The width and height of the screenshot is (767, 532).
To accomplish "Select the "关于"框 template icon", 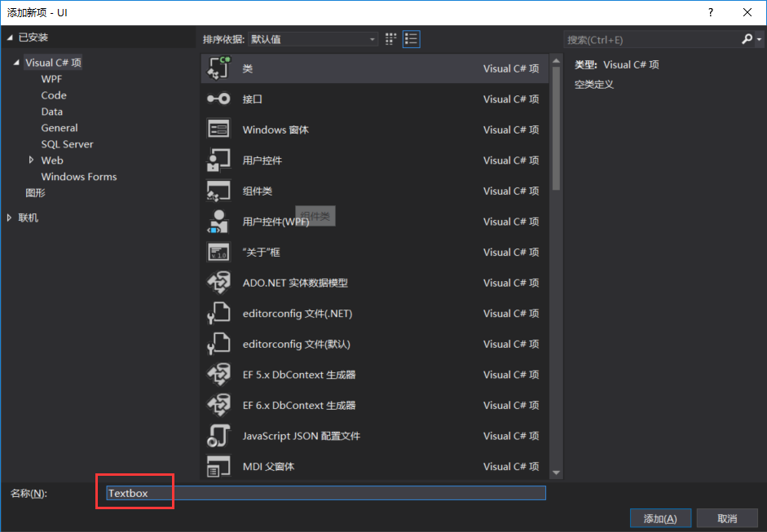I will [217, 252].
